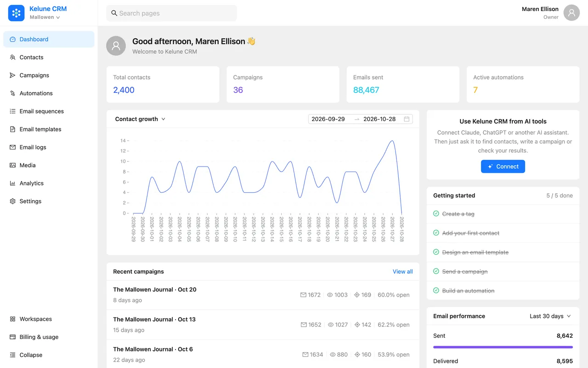Open Campaigns from the sidebar
The width and height of the screenshot is (588, 368).
(49, 75)
